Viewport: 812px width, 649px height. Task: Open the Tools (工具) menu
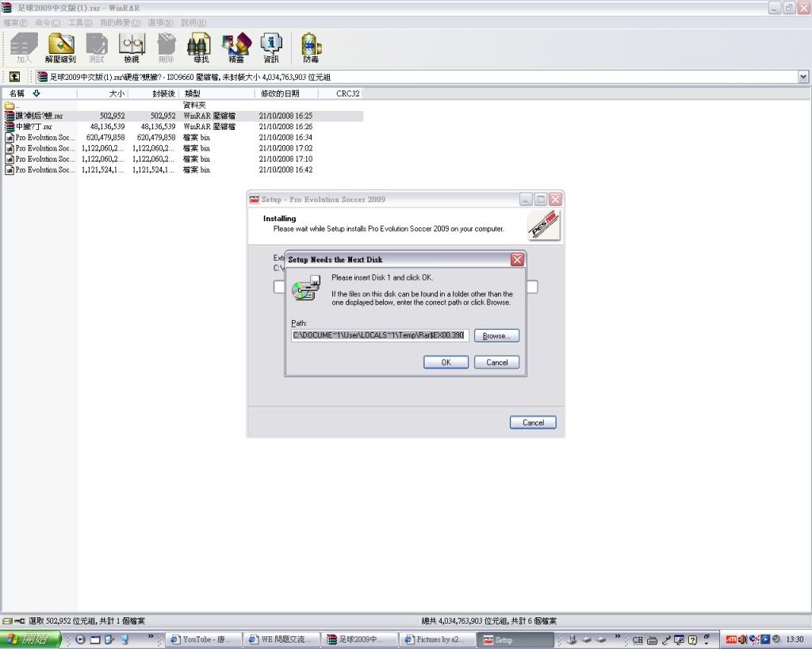coord(79,23)
